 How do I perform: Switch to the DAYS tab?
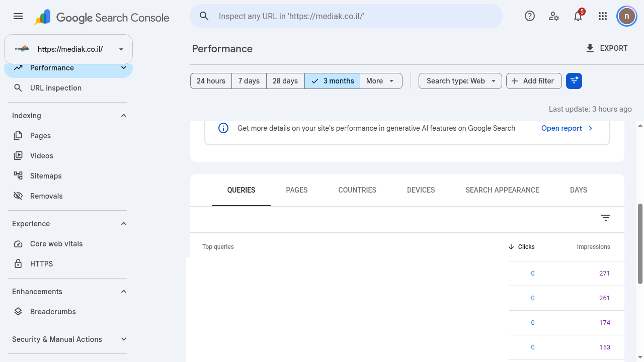coord(579,190)
